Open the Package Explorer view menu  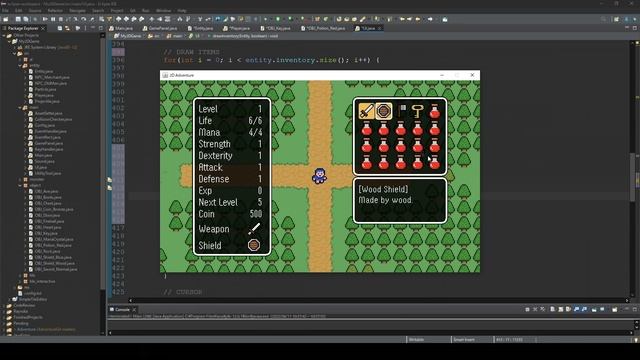(x=85, y=28)
